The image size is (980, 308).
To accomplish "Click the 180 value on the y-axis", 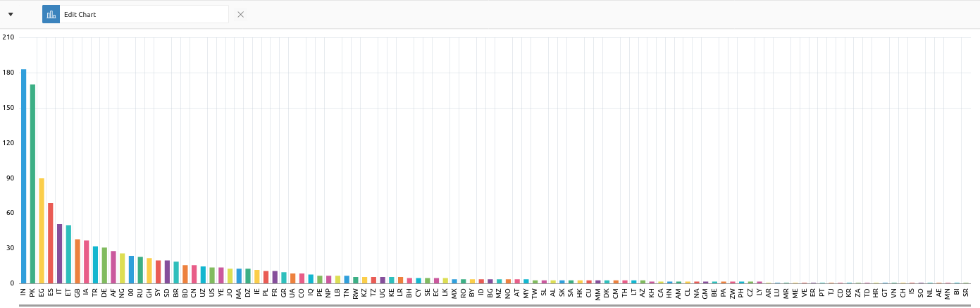I will (8, 73).
